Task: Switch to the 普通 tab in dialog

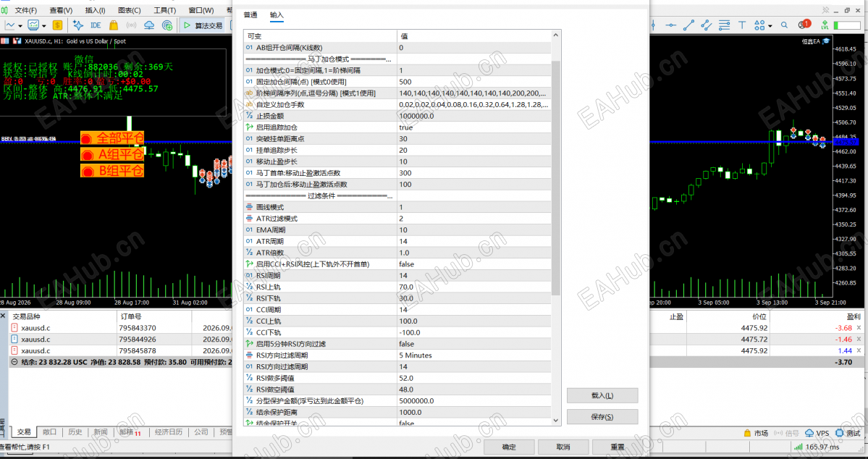Action: (250, 15)
